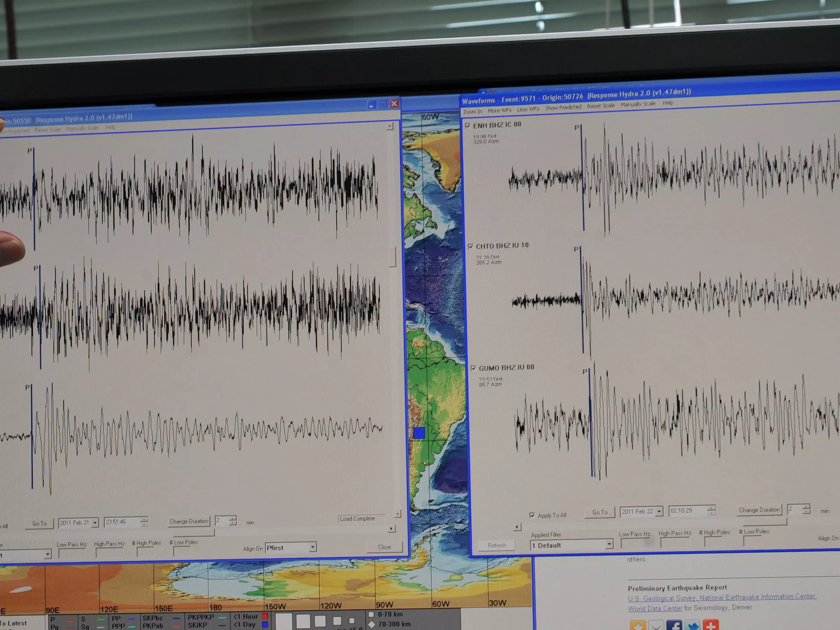Uncheck the ENH BHZ IC 00 checkbox
The width and height of the screenshot is (840, 630).
pyautogui.click(x=468, y=126)
